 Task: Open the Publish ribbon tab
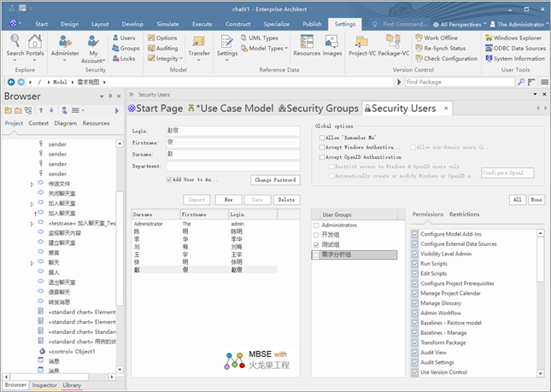(x=312, y=24)
